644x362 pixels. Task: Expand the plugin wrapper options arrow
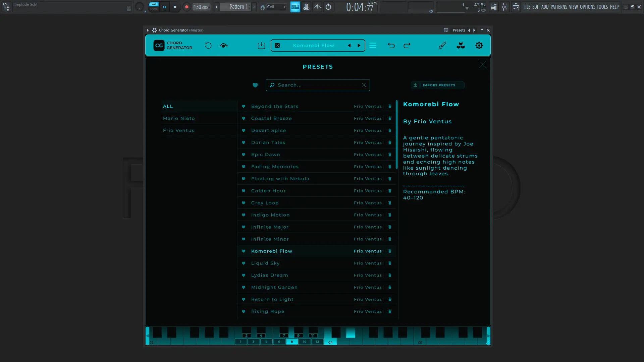tap(148, 30)
